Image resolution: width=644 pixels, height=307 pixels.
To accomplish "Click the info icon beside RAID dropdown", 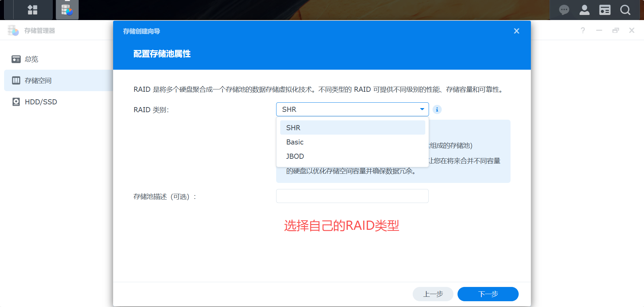I will coord(437,109).
